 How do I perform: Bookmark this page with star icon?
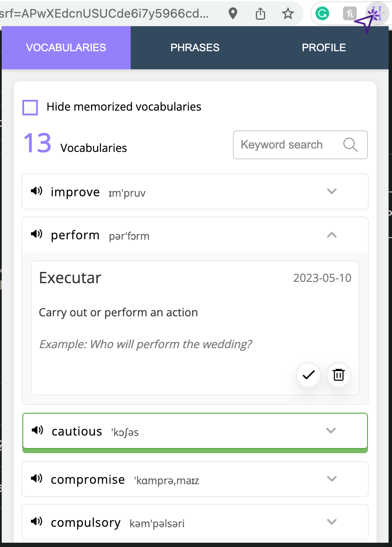pos(288,14)
